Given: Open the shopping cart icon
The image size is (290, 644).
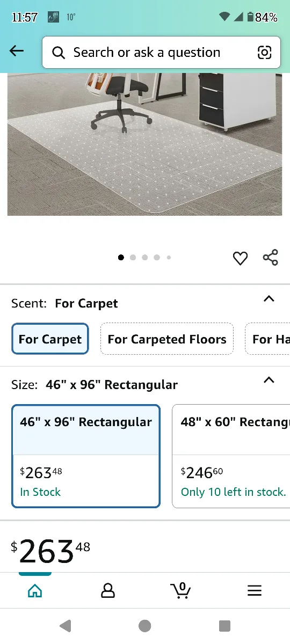Looking at the screenshot, I should pos(181,590).
